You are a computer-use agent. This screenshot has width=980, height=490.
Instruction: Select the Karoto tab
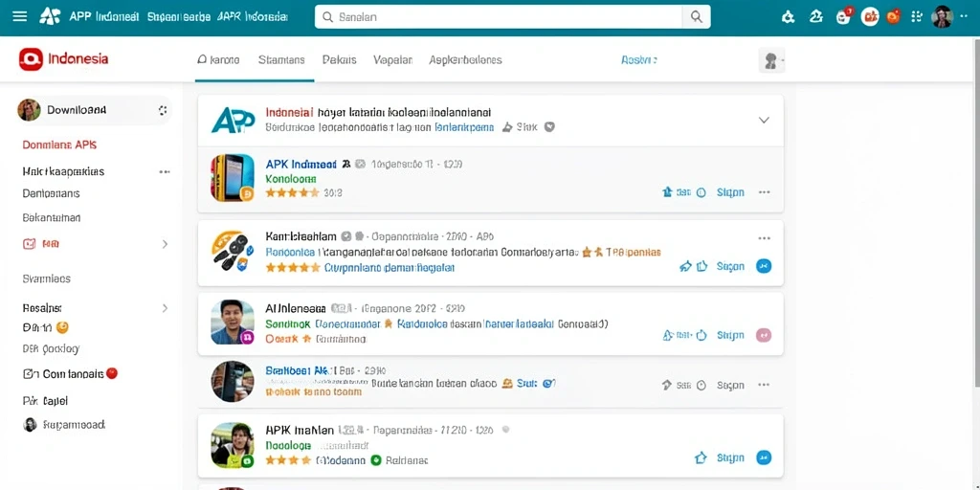click(x=218, y=60)
